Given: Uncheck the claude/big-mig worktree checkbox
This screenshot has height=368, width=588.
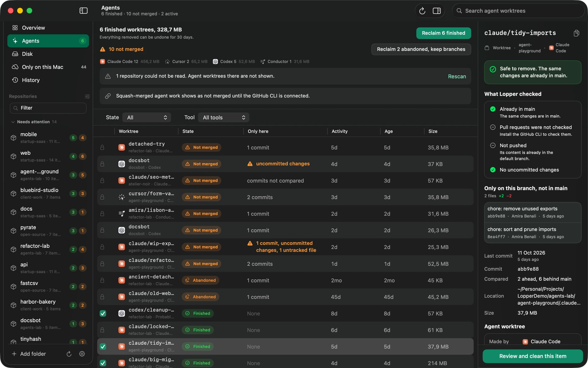Looking at the screenshot, I should point(103,363).
